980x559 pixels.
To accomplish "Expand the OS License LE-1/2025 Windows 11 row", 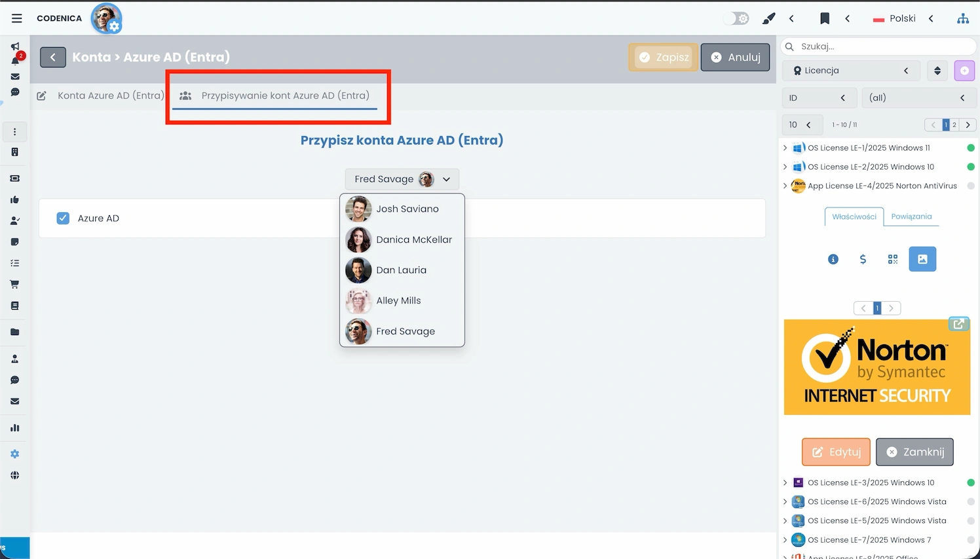I will pos(785,148).
